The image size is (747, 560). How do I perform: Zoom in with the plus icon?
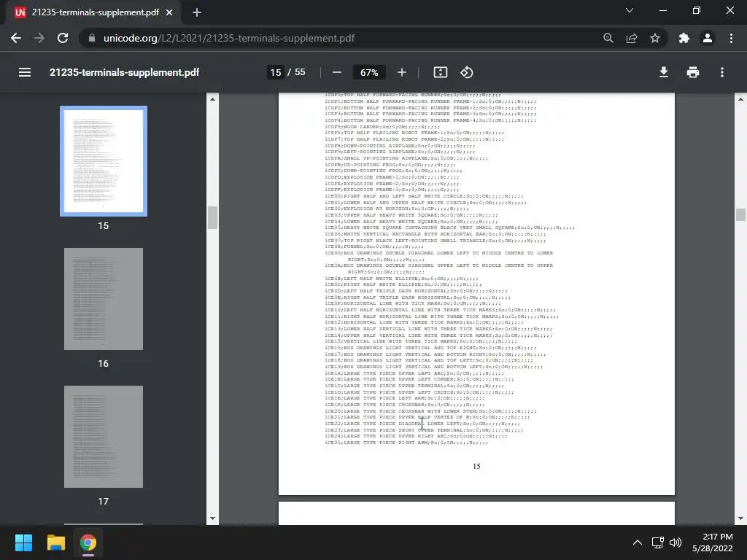402,72
